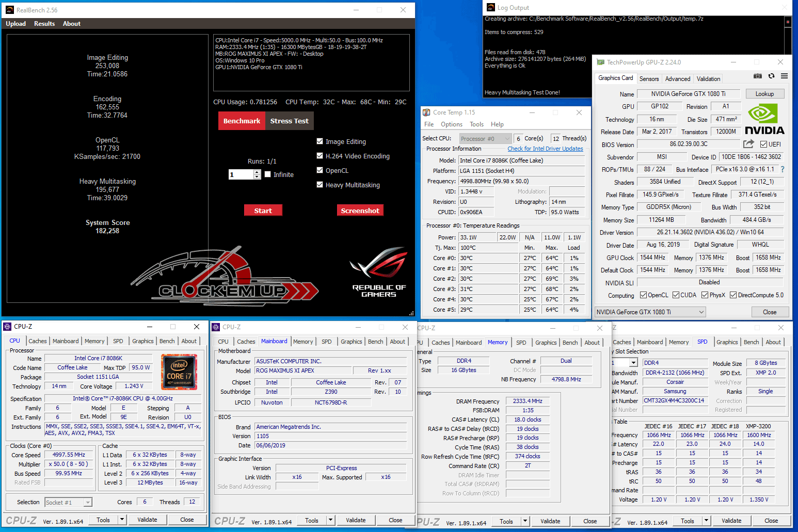This screenshot has height=532, width=798.
Task: Open the Results menu in RealBench
Action: 44,24
